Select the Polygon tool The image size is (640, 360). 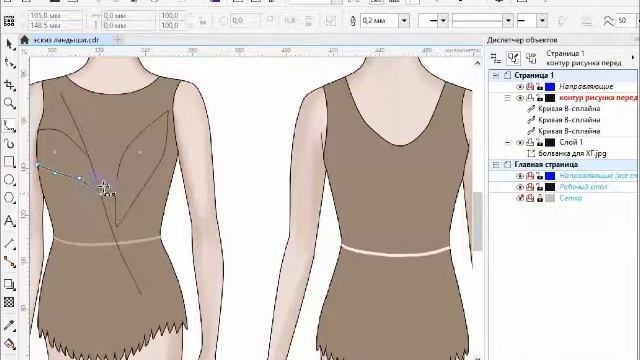pyautogui.click(x=9, y=198)
